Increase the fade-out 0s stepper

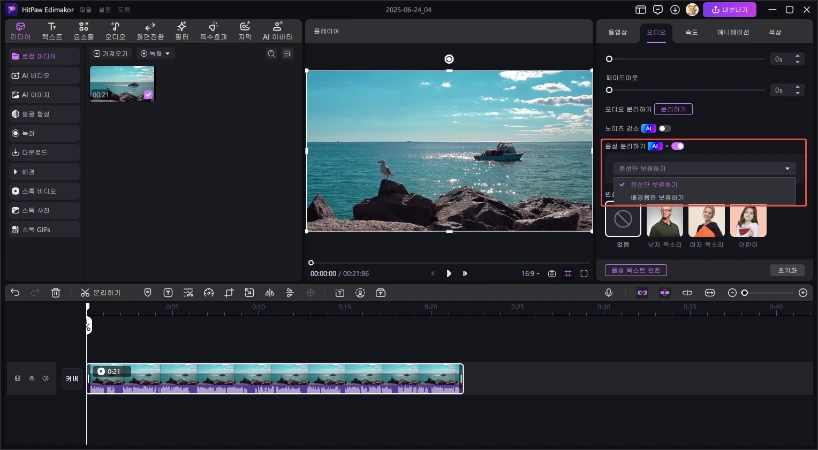[x=798, y=88]
